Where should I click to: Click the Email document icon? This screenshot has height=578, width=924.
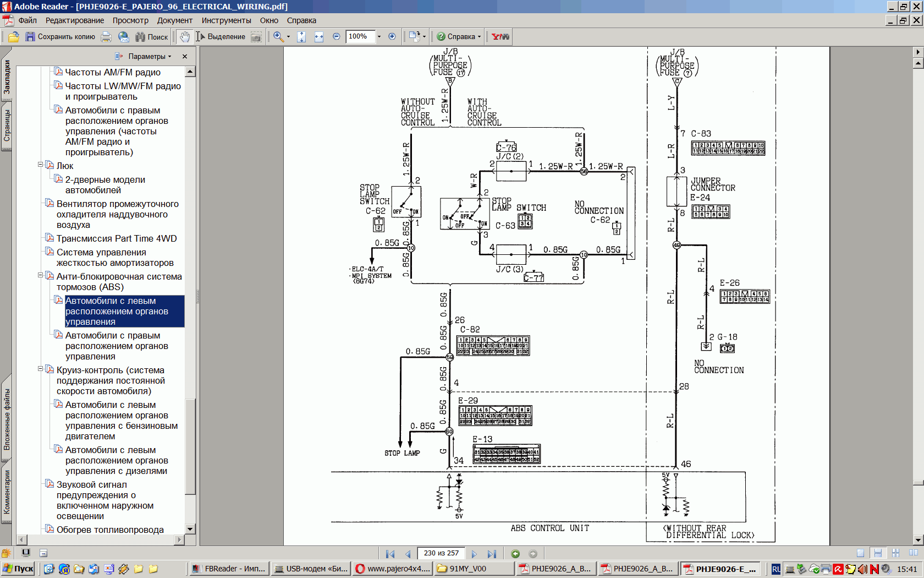click(x=124, y=37)
